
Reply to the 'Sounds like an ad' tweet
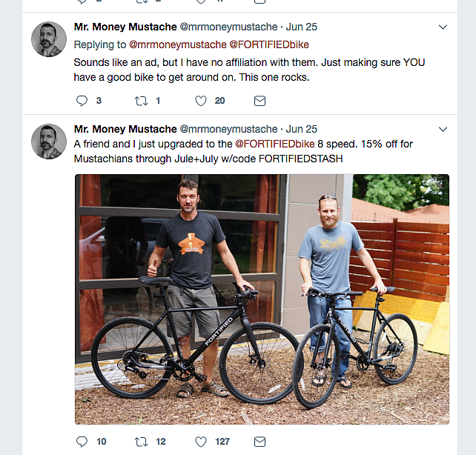pos(82,100)
